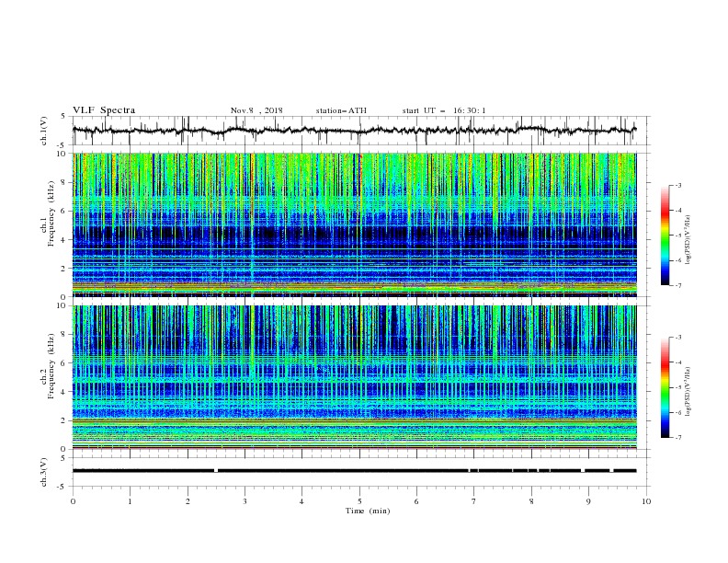Click the white gap in ch.3 bar near 2.5 minutes
This screenshot has width=728, height=563.
(x=216, y=471)
